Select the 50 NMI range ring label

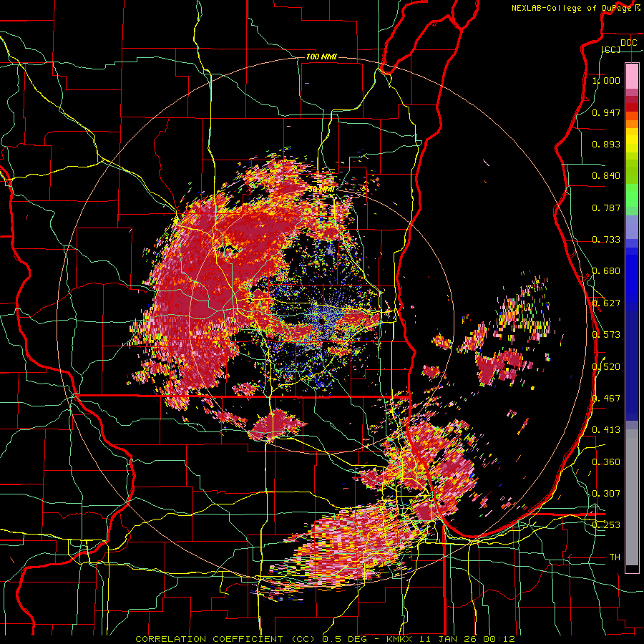click(x=321, y=190)
